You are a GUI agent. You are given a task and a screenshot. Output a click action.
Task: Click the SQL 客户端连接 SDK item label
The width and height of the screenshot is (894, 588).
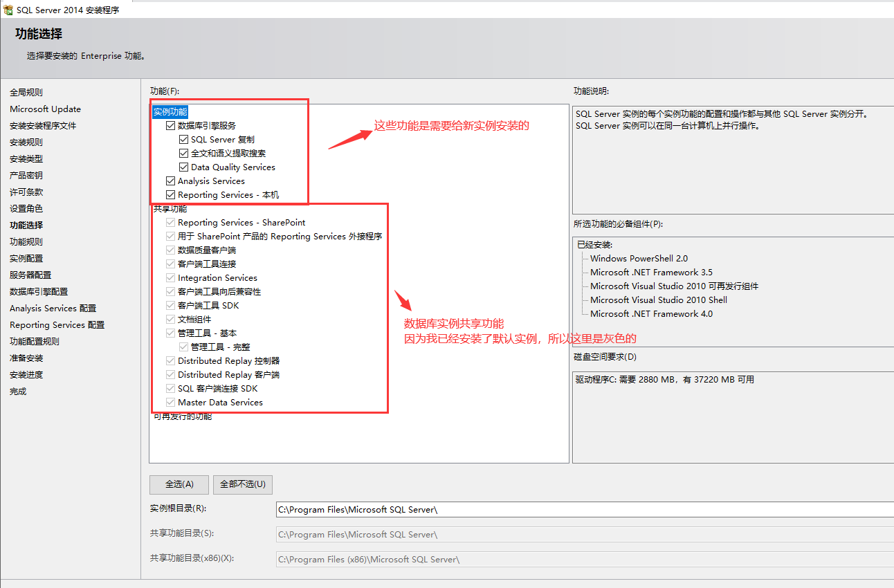(x=217, y=389)
